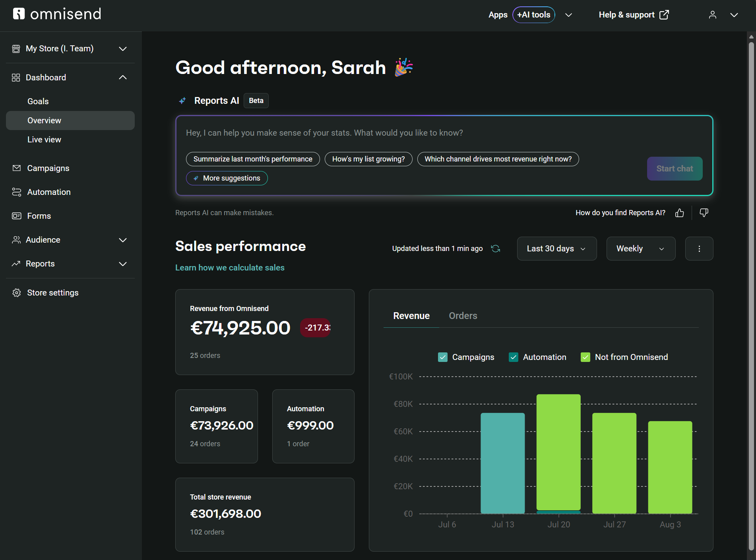Click the party popper emoji
The width and height of the screenshot is (756, 560).
pos(404,67)
